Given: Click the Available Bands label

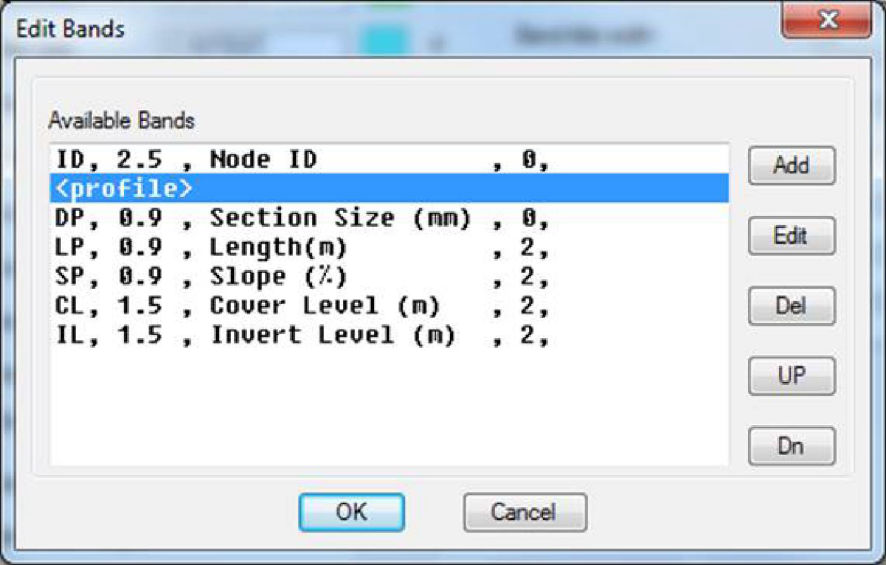Looking at the screenshot, I should tap(121, 121).
